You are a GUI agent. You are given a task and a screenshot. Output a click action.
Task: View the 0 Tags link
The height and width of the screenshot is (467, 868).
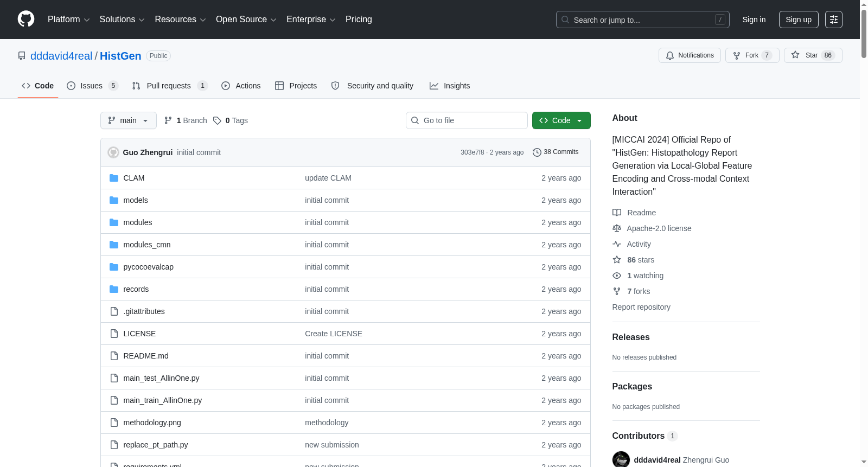231,120
